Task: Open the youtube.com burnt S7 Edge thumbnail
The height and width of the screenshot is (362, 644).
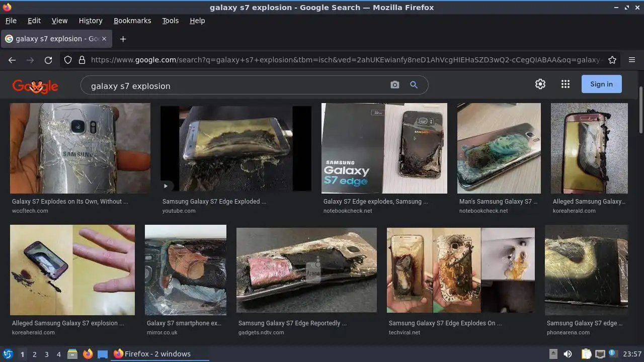Action: coord(236,148)
